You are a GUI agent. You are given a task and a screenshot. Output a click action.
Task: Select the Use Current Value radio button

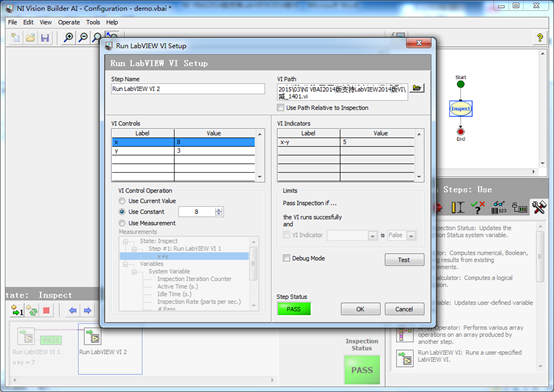(122, 201)
